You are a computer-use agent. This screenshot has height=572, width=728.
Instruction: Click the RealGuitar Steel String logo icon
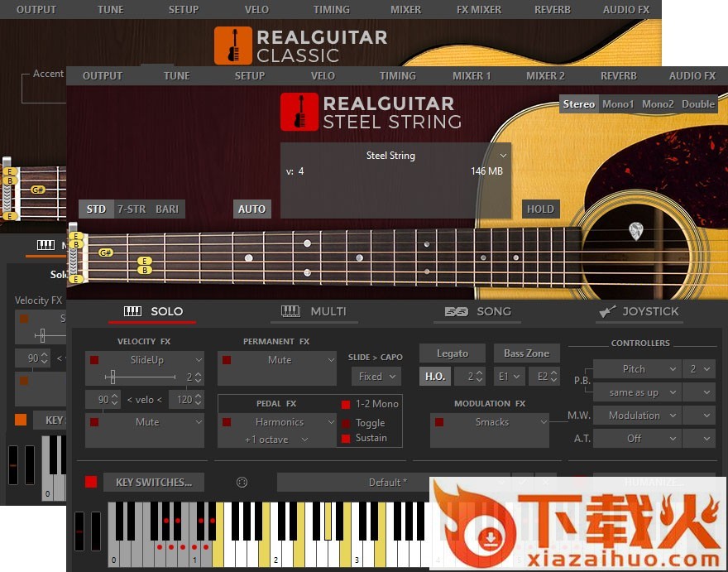click(x=299, y=112)
